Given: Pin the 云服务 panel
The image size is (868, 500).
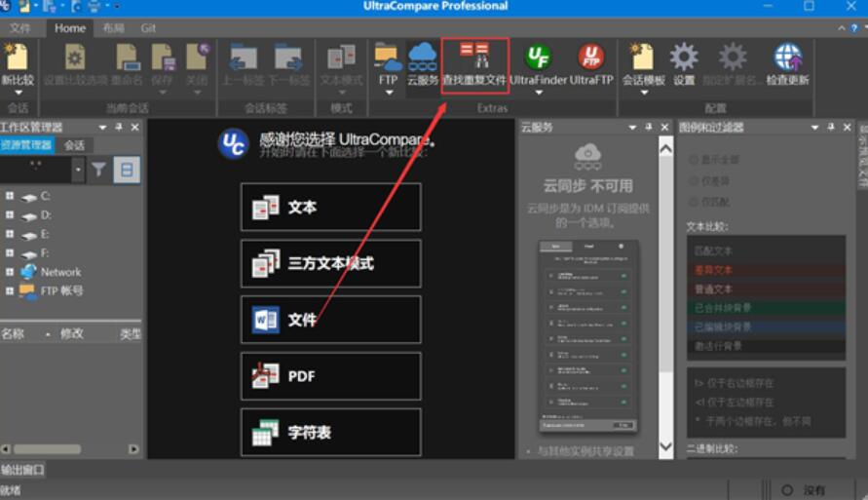Looking at the screenshot, I should point(649,128).
